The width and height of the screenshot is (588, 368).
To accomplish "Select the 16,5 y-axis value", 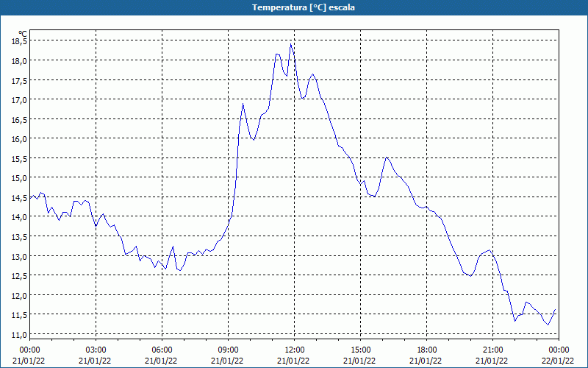I will 20,119.
